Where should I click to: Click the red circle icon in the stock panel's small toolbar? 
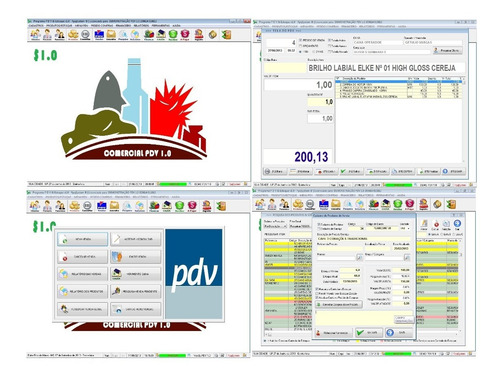(436, 224)
